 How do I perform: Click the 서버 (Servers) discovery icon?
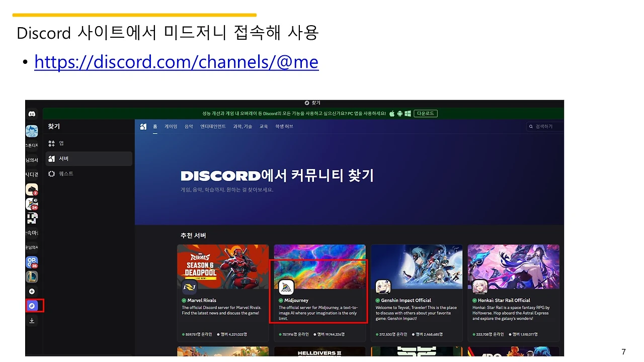click(x=60, y=158)
